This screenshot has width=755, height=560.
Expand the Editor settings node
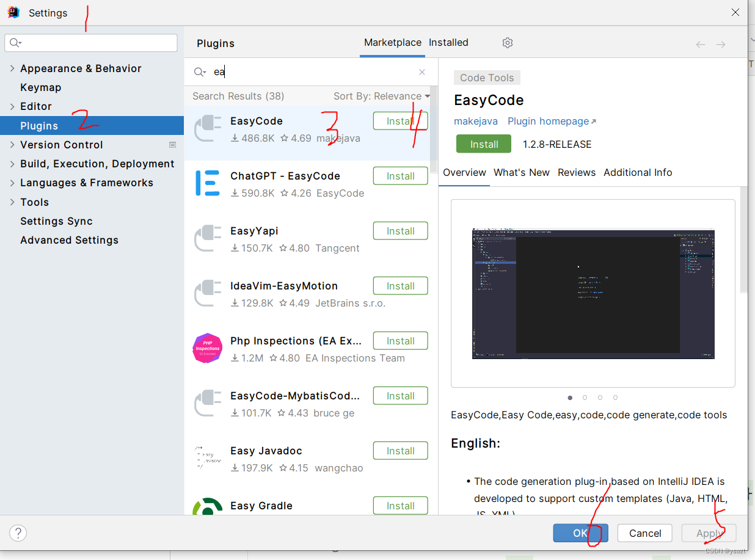point(12,106)
